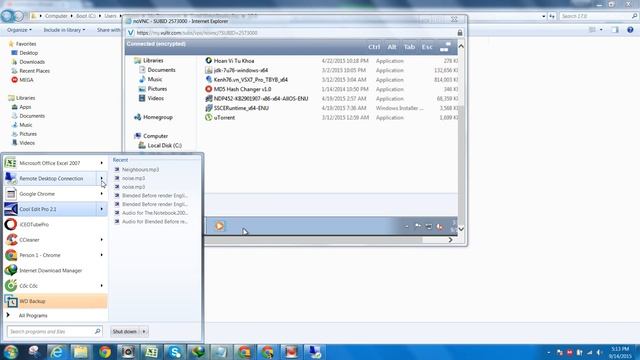This screenshot has width=640, height=360.
Task: Open Skype from the taskbar
Action: [x=175, y=352]
